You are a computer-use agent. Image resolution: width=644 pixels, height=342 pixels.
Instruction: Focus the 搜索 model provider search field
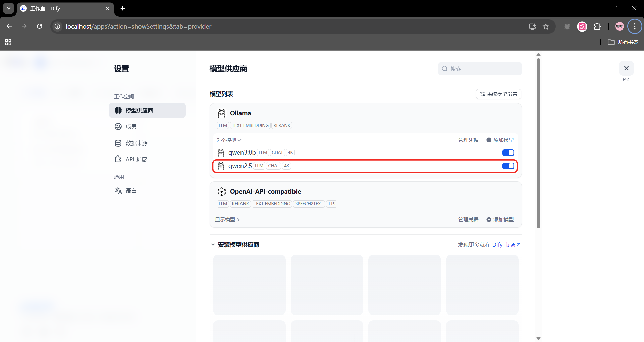tap(480, 69)
